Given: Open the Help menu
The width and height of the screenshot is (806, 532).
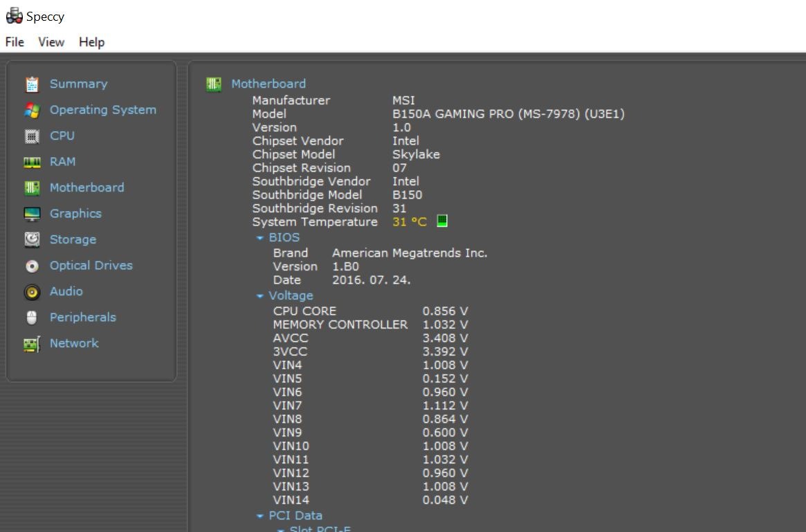Looking at the screenshot, I should tap(91, 42).
